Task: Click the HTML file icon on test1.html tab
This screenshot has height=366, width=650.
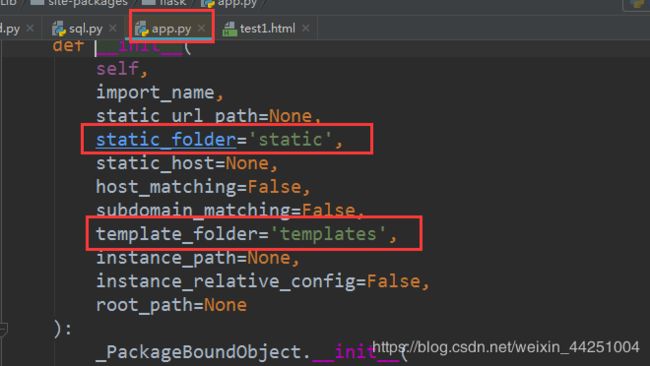Action: pos(229,29)
